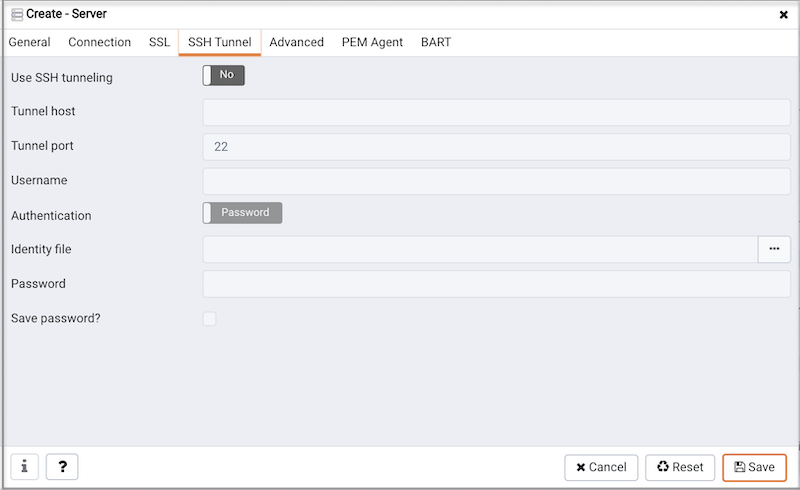Screen dimensions: 800x490
Task: Focus the Tunnel host field
Action: (x=496, y=112)
